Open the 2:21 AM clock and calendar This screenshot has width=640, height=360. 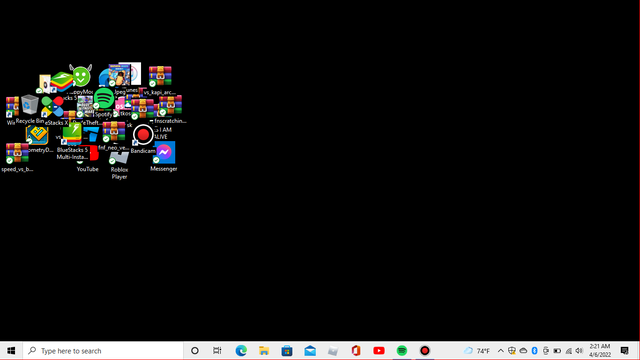coord(600,351)
